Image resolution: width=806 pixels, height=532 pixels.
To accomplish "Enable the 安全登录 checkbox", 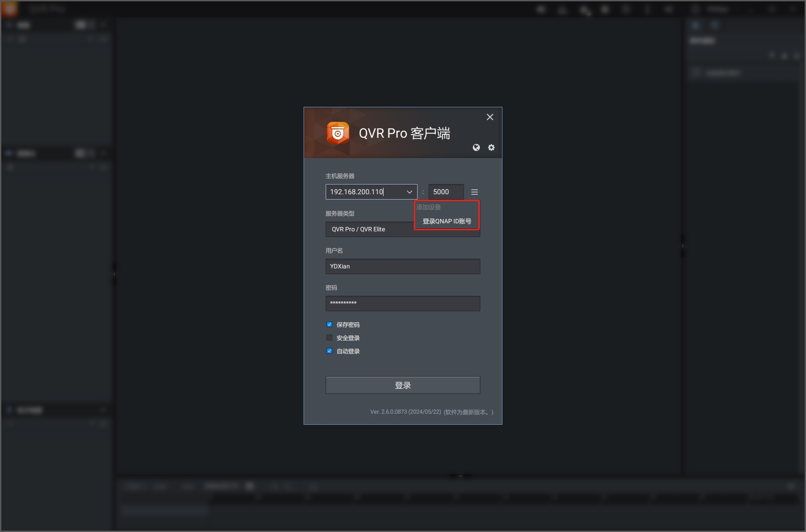I will pyautogui.click(x=329, y=338).
